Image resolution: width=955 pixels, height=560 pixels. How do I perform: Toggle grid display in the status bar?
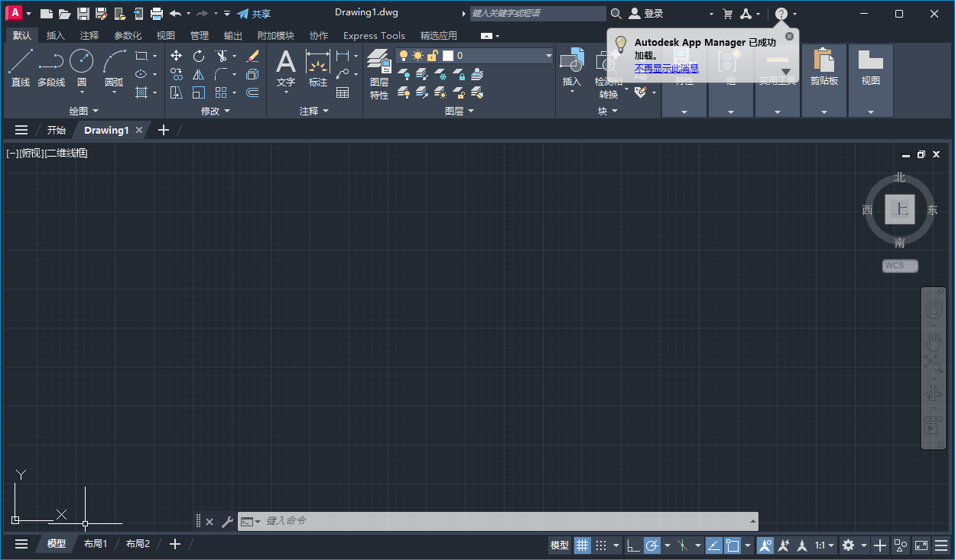pyautogui.click(x=583, y=545)
